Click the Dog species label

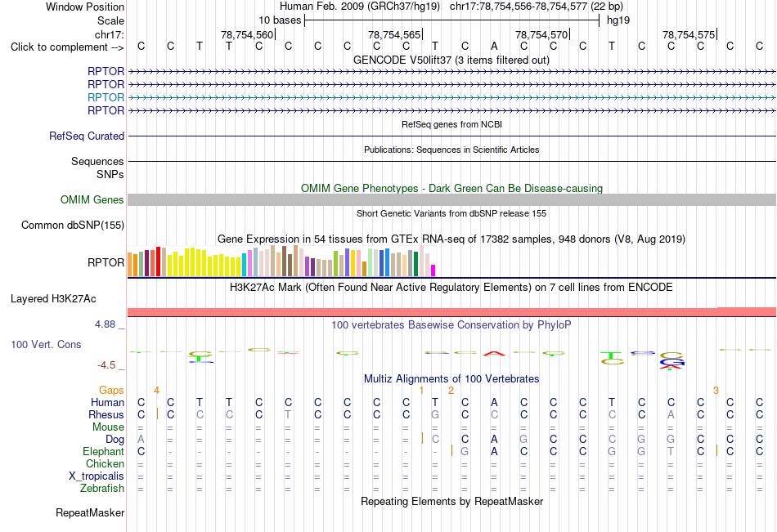tap(115, 440)
